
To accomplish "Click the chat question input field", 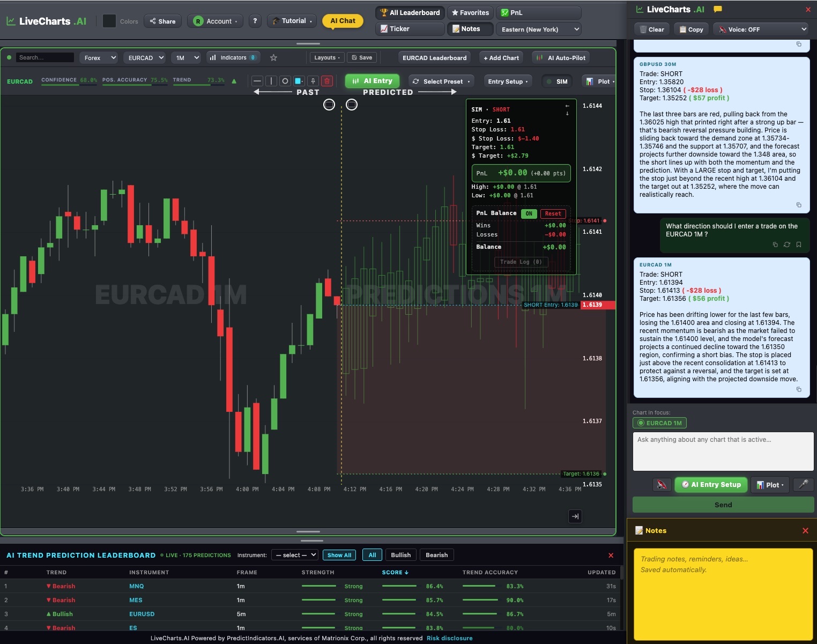I will pyautogui.click(x=723, y=451).
